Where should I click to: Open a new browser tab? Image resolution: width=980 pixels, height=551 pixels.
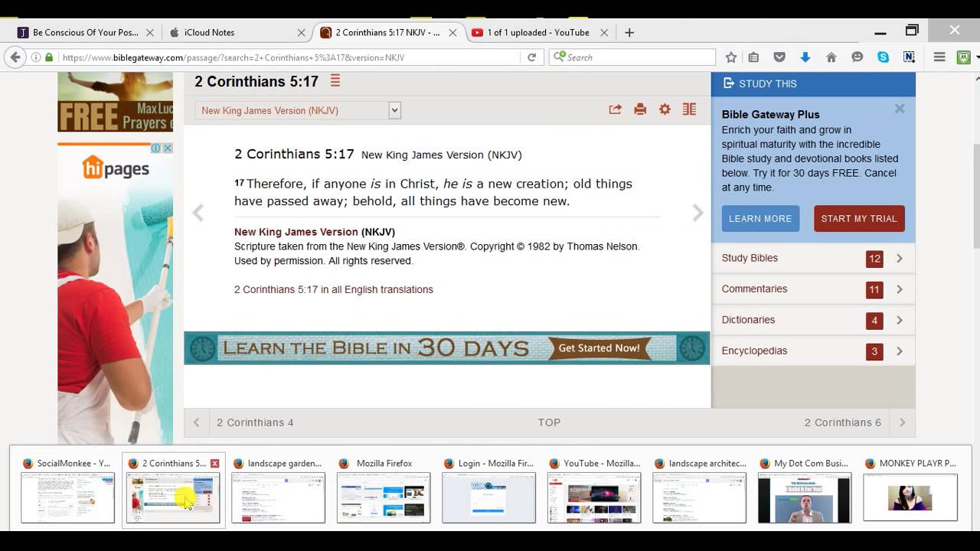pyautogui.click(x=629, y=32)
